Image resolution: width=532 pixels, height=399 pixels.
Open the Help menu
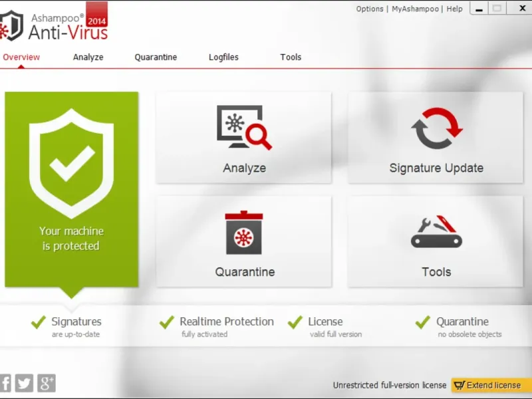click(x=454, y=9)
